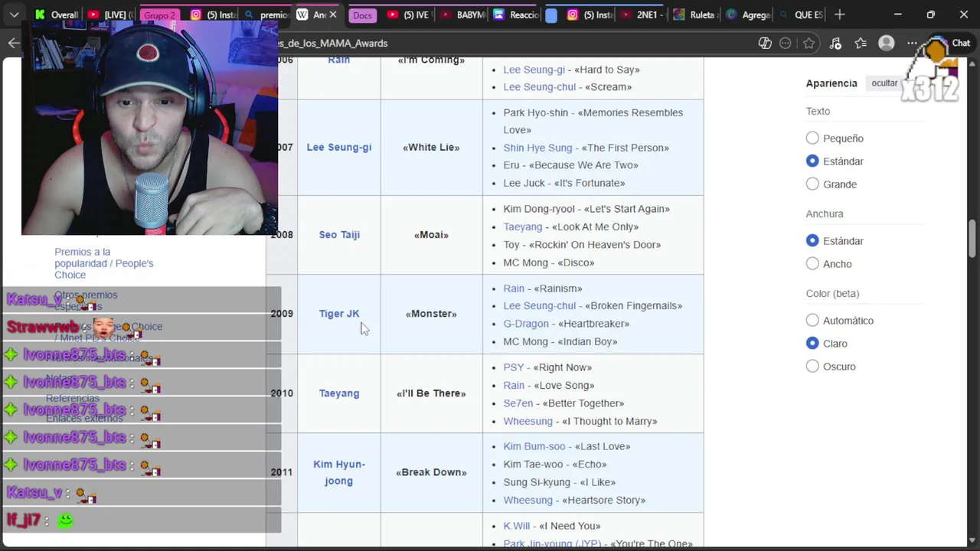
Task: Open Premios a la popularidad sidebar link
Action: (103, 263)
